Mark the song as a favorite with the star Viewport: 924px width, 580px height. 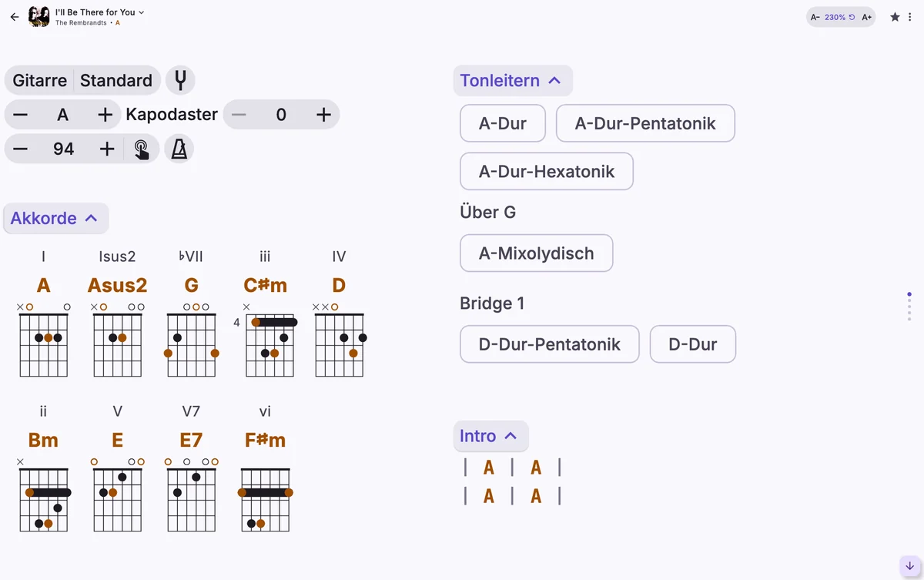click(895, 17)
